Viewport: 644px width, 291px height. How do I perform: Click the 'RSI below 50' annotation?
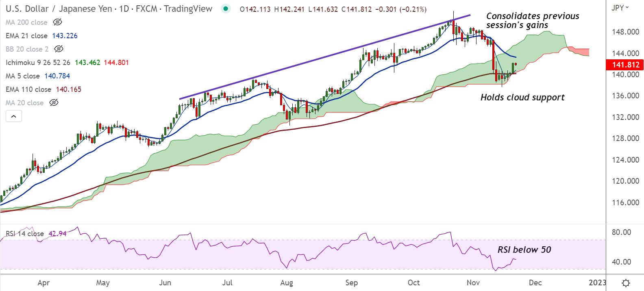(x=524, y=250)
